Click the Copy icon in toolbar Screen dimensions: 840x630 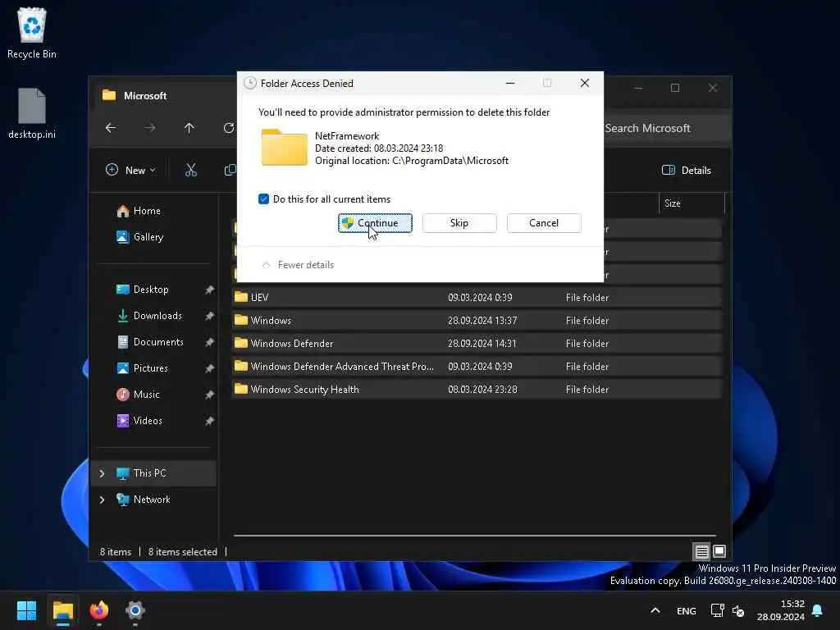(230, 171)
